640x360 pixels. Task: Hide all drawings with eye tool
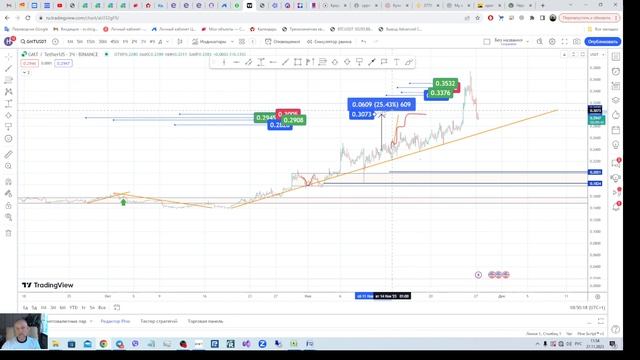8,217
